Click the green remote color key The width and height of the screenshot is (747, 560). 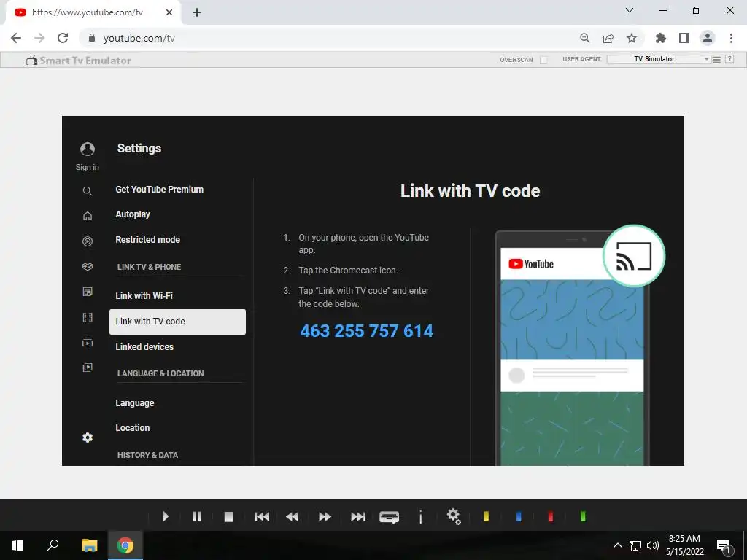tap(583, 516)
